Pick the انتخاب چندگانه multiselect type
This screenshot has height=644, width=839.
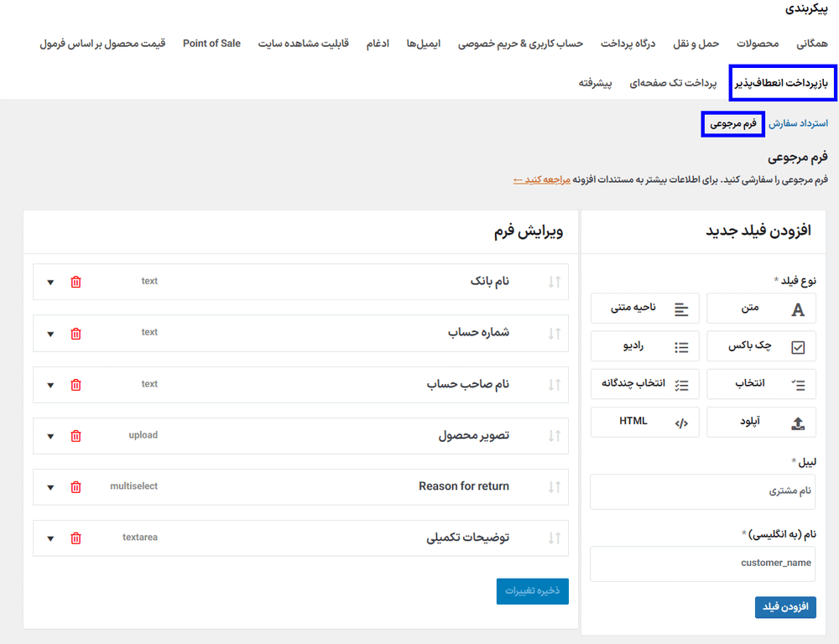point(644,384)
